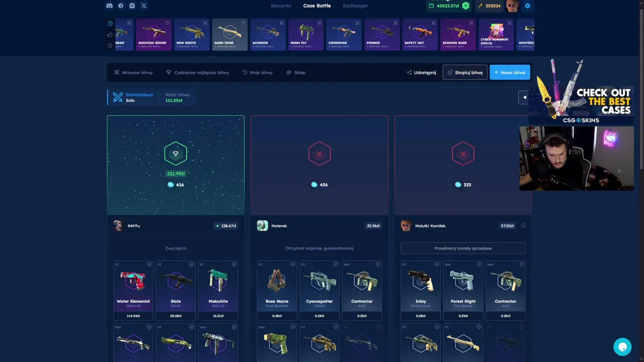Open the New Roots drop thumbnail
Viewport: 644px width, 362px height.
[x=192, y=35]
